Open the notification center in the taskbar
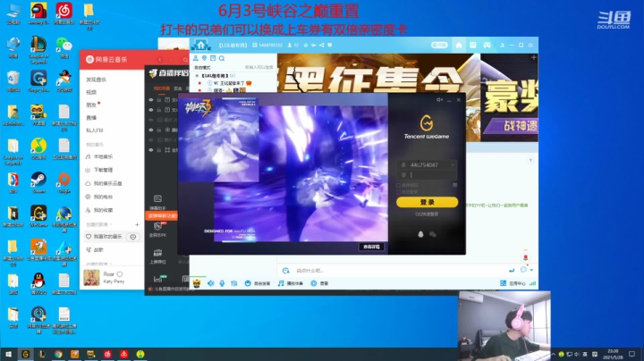 pyautogui.click(x=631, y=354)
